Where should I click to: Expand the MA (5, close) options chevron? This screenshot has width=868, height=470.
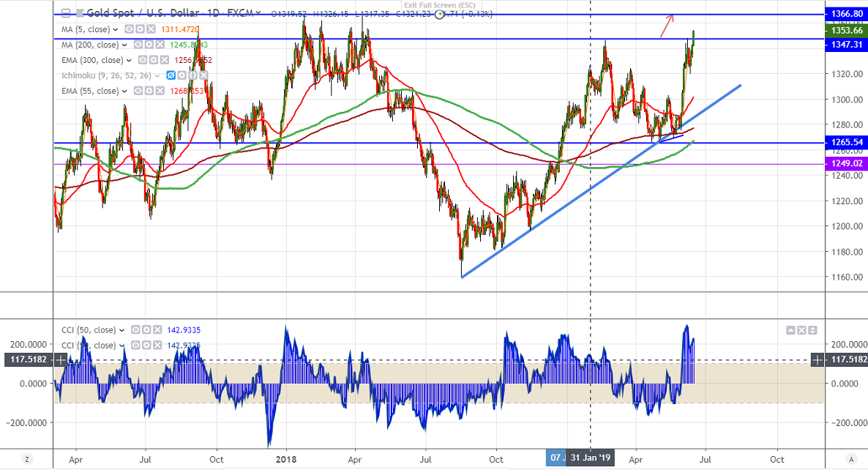[x=116, y=29]
